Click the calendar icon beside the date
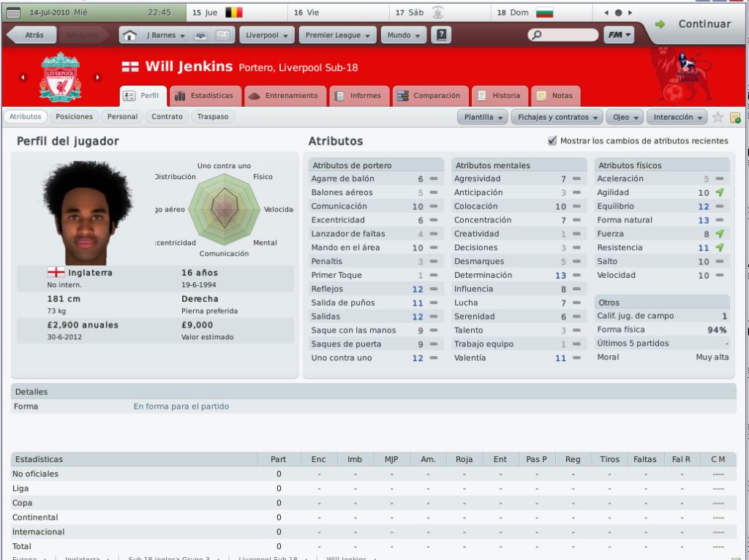The image size is (749, 560). tap(14, 13)
